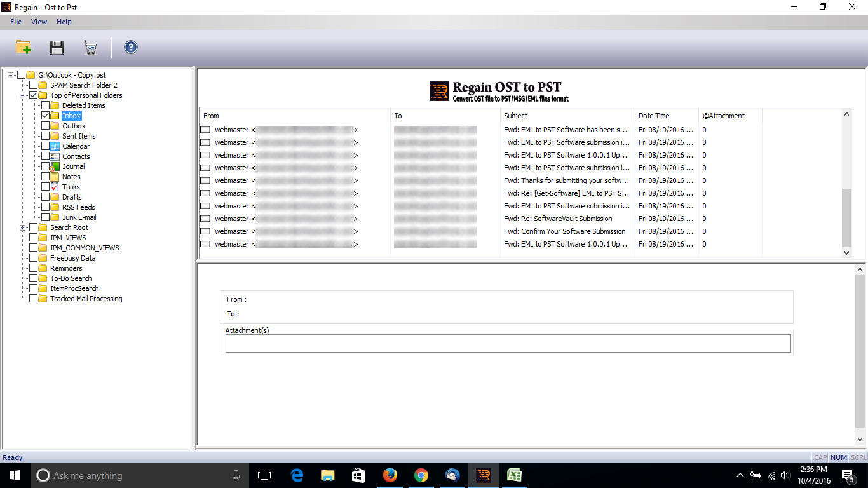Collapse the Top of Personal Folders node
Viewport: 868px width, 488px height.
click(23, 95)
